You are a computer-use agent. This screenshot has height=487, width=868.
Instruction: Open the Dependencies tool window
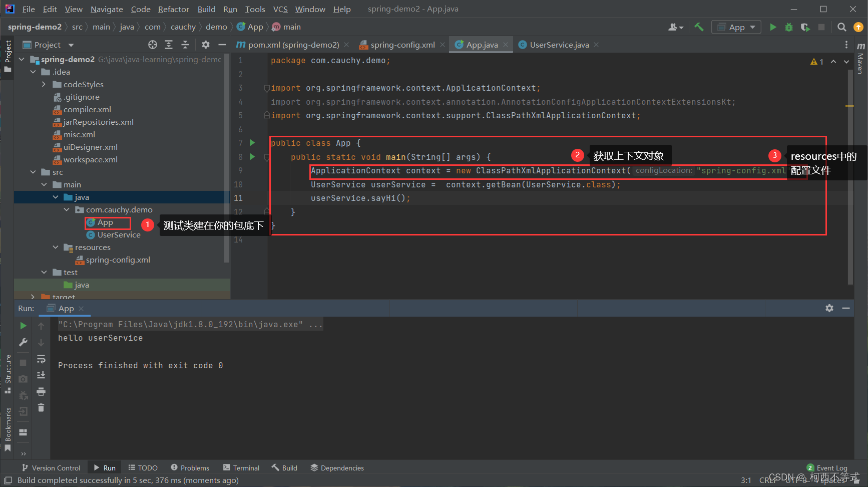coord(337,467)
